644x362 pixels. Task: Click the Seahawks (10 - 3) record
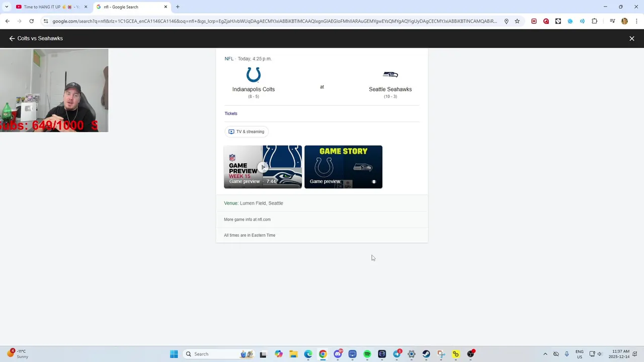(390, 97)
